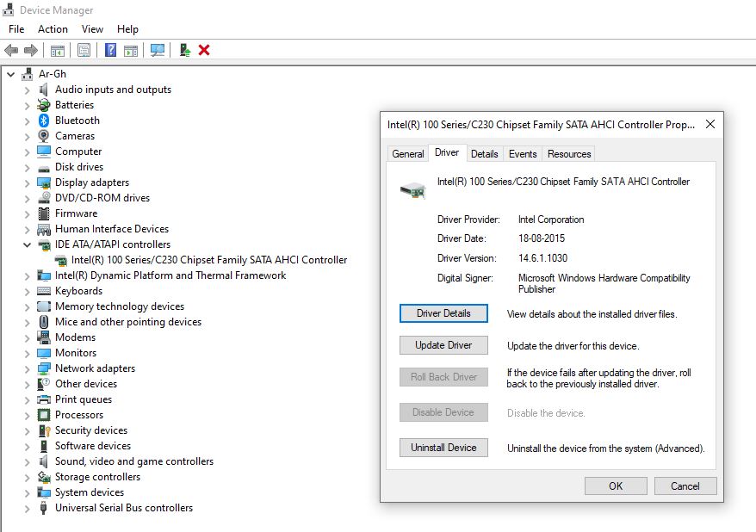756x532 pixels.
Task: Expand Sound, video and game controllers arrow
Action: tap(27, 461)
